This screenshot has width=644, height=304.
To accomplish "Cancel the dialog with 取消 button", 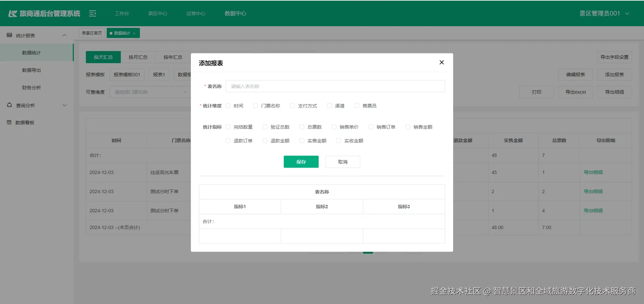I will (x=342, y=162).
